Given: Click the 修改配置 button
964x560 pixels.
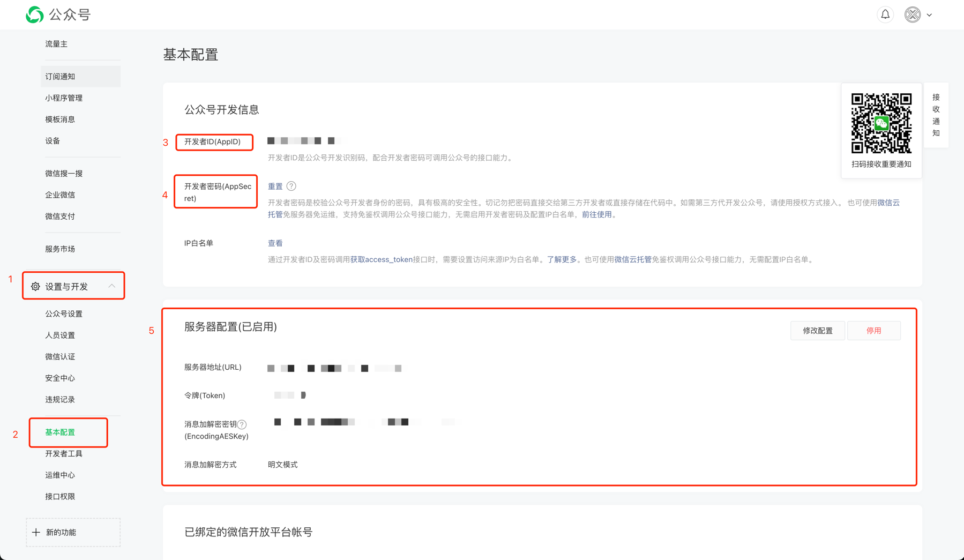Looking at the screenshot, I should [x=818, y=331].
